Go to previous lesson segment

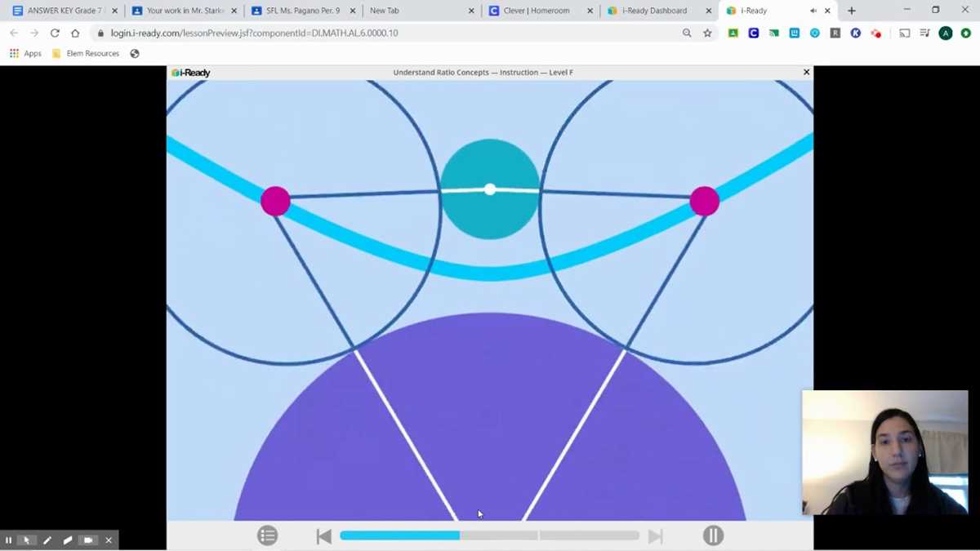(x=324, y=536)
